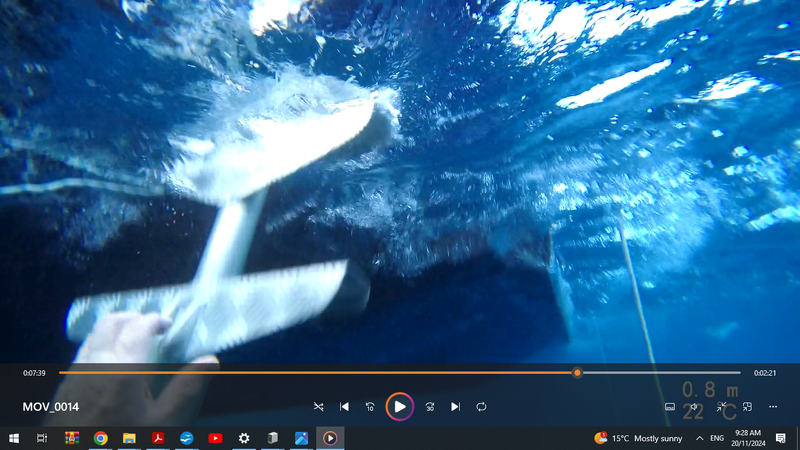Skip forward 30 seconds
800x450 pixels.
(x=430, y=407)
